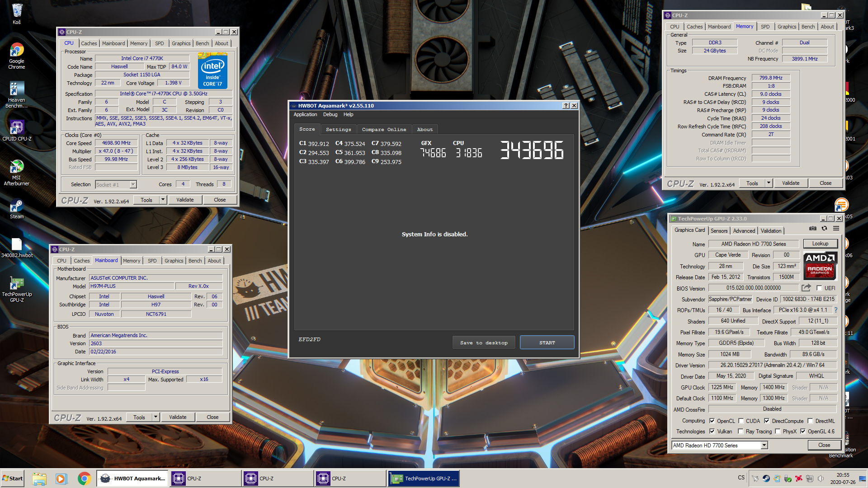Expand Tools dropdown arrow in CPU-Z Memory window
This screenshot has width=868, height=488.
pos(769,183)
